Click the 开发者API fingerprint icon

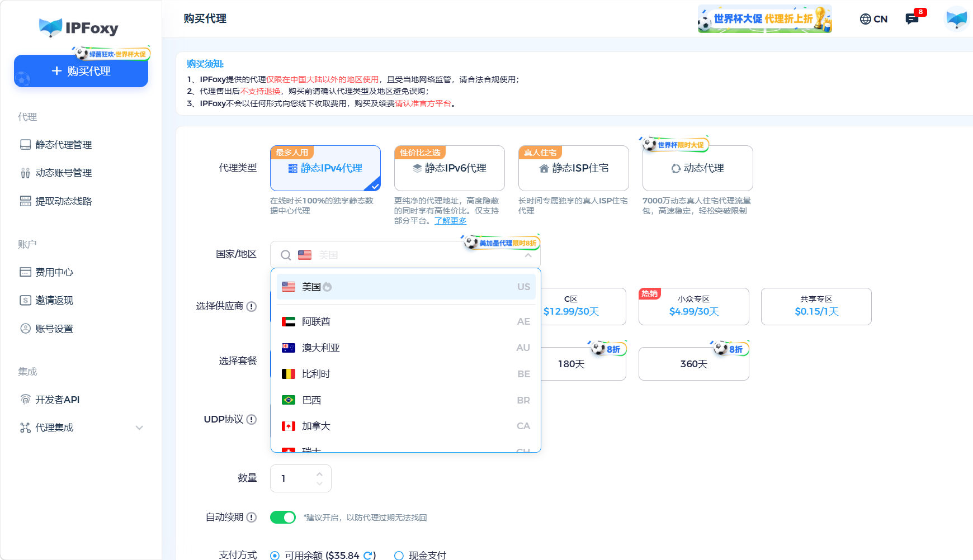pyautogui.click(x=25, y=400)
